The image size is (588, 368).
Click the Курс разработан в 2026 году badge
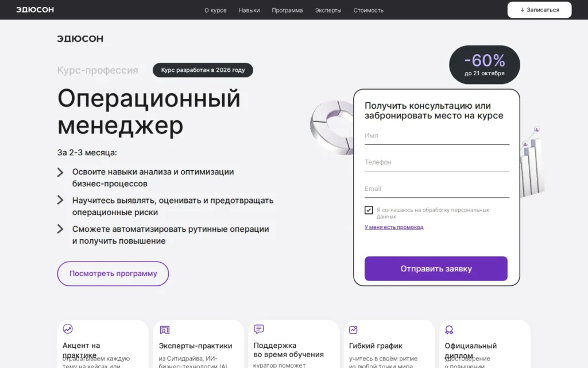tap(203, 70)
